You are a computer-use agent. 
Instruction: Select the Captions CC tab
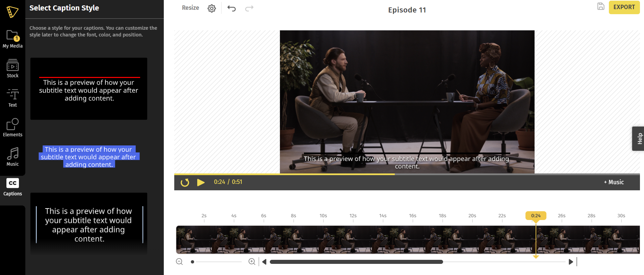(x=12, y=187)
